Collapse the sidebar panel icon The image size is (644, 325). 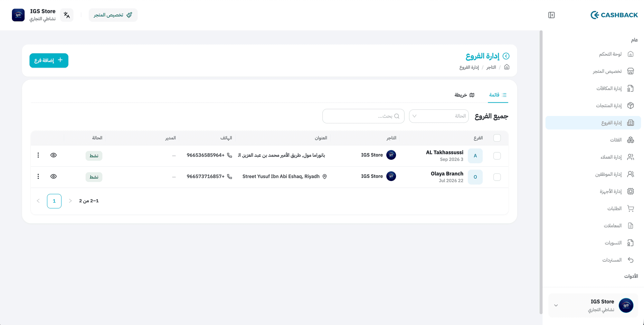(551, 15)
